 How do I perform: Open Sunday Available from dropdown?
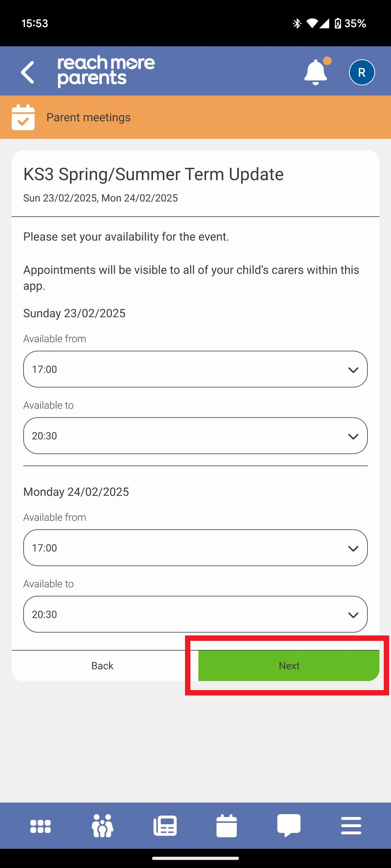click(195, 369)
